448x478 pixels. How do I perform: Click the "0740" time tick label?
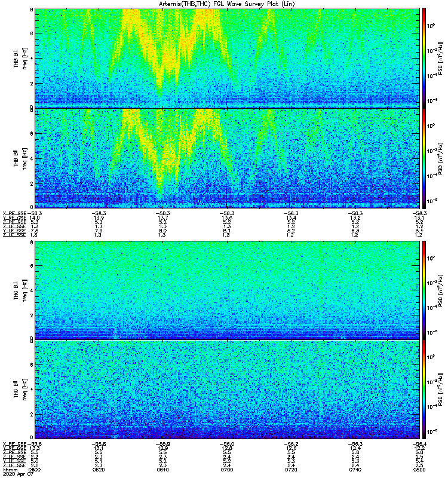pos(355,470)
